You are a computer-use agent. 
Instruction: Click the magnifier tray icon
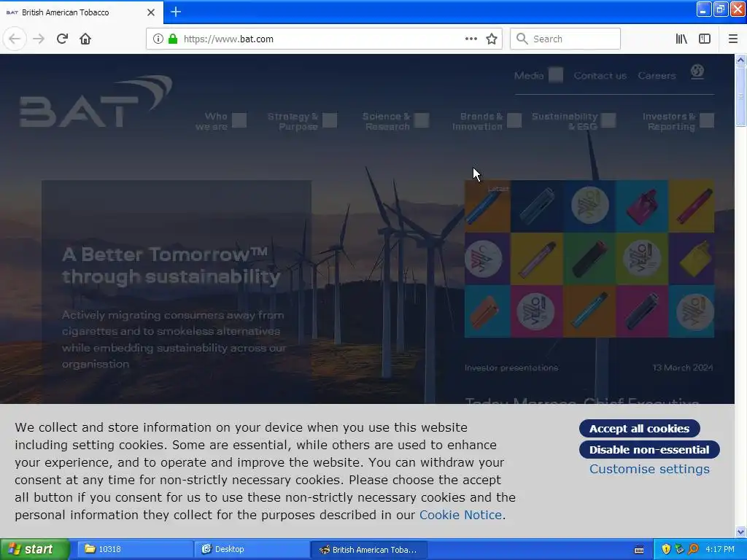point(693,549)
